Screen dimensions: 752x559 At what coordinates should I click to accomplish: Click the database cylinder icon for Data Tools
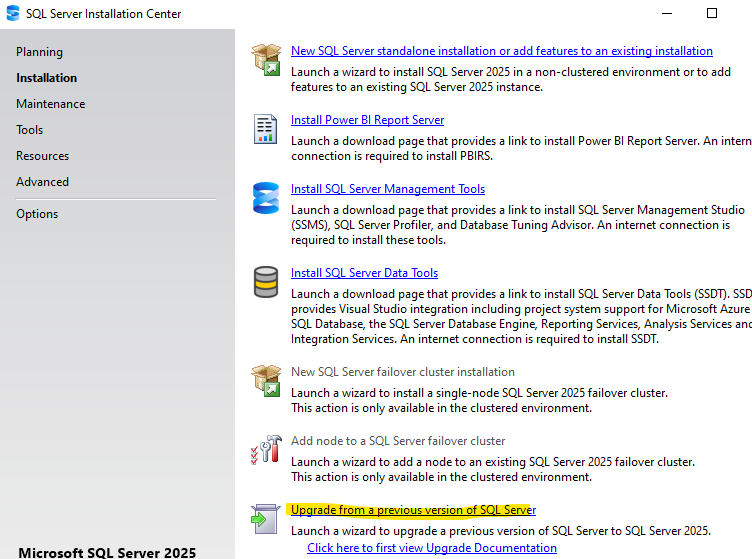pyautogui.click(x=266, y=282)
